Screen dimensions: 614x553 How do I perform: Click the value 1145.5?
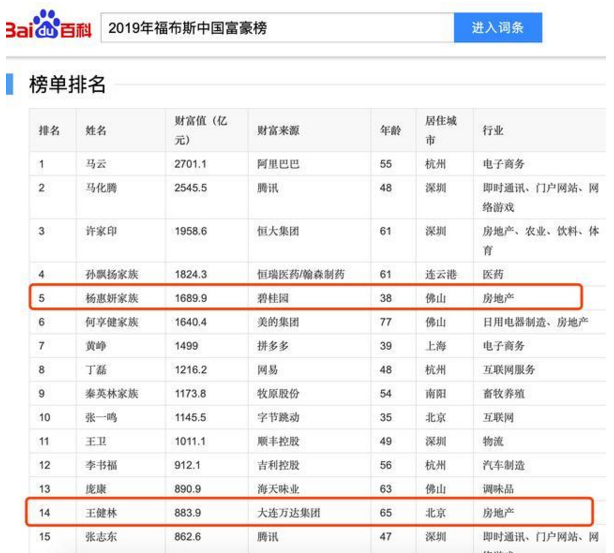(190, 417)
